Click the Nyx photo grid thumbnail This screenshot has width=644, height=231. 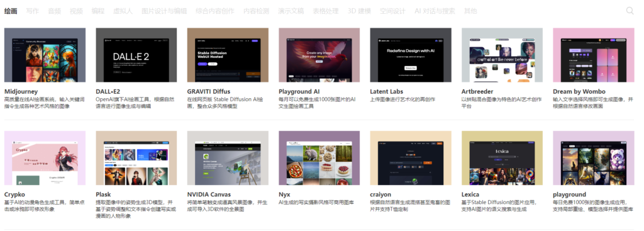[x=319, y=158]
